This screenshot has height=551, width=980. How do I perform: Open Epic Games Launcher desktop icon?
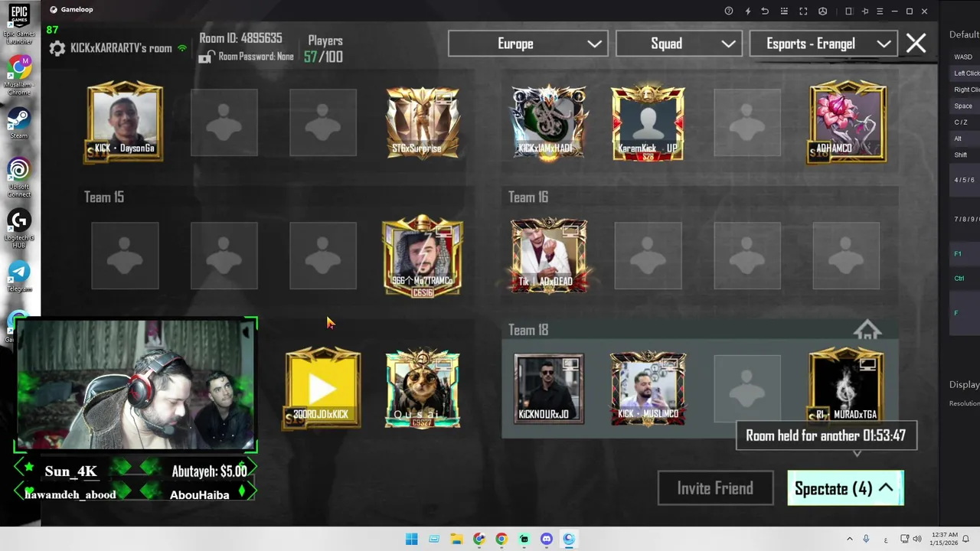(x=19, y=24)
